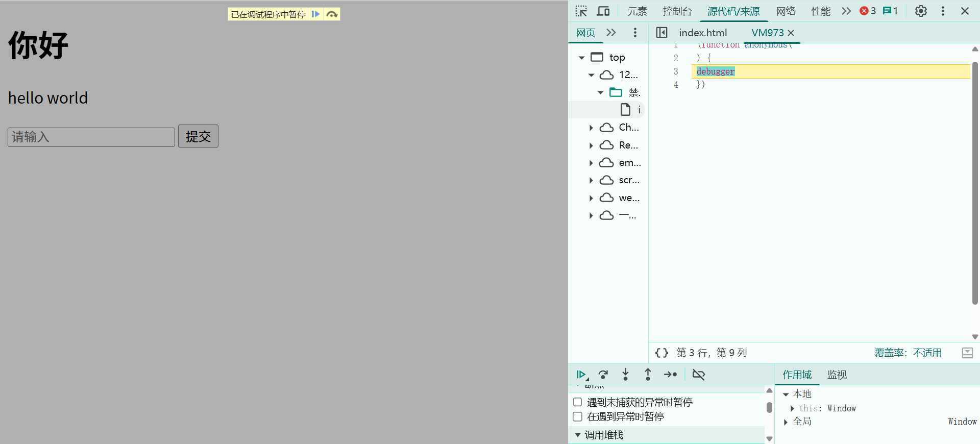
Task: Expand this: Window object
Action: tap(792, 408)
